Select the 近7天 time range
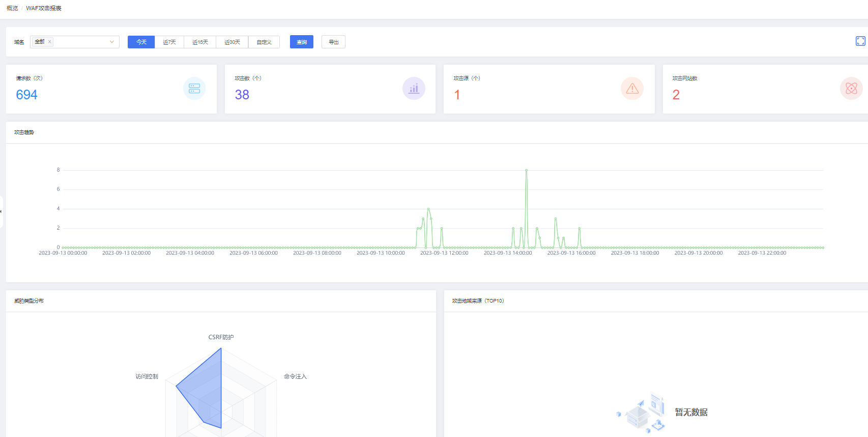This screenshot has width=868, height=437. [169, 42]
